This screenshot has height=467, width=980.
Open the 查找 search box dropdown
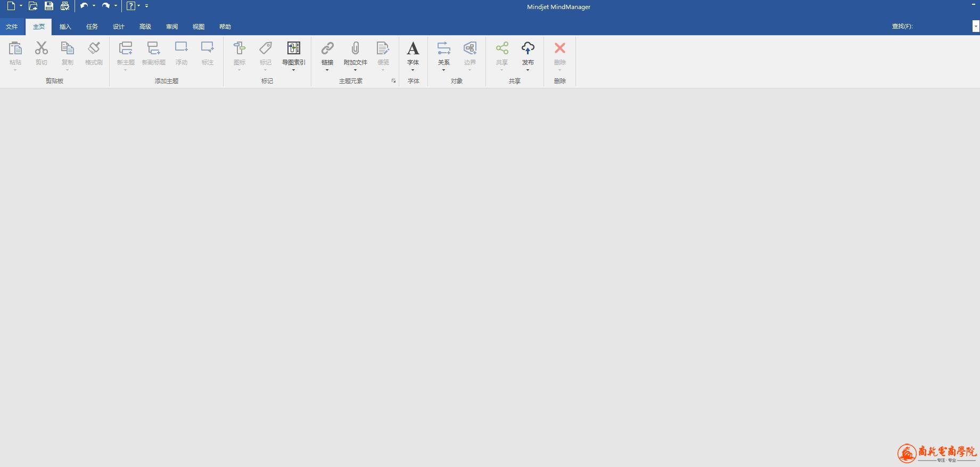coord(975,26)
